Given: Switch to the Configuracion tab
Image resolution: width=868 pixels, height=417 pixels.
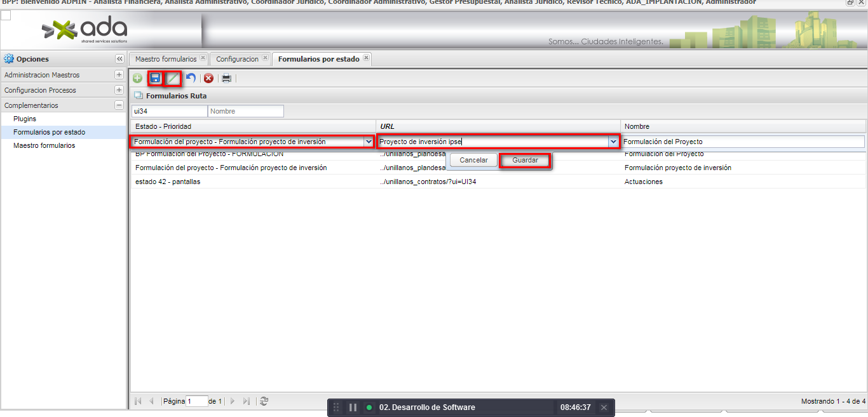Looking at the screenshot, I should (237, 58).
